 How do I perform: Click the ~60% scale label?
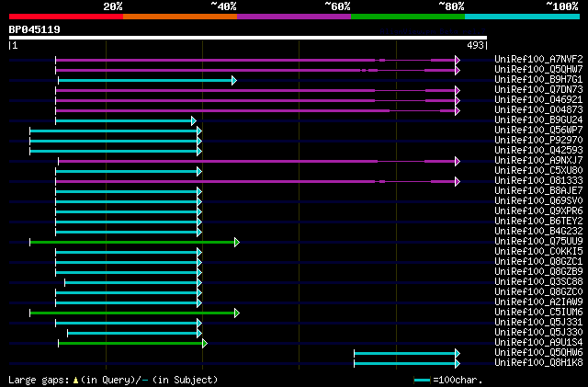coord(337,6)
